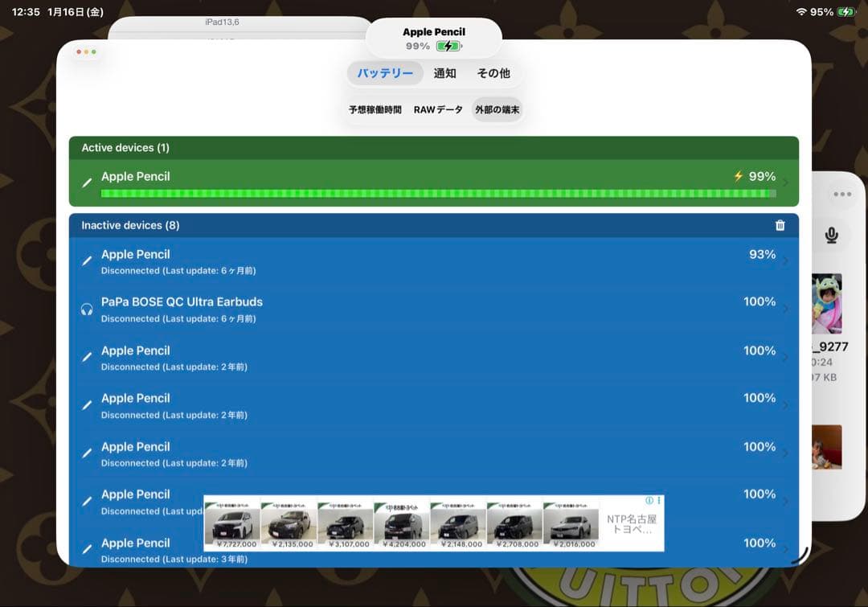
Task: Select the 外部の端末 segment
Action: (x=497, y=109)
